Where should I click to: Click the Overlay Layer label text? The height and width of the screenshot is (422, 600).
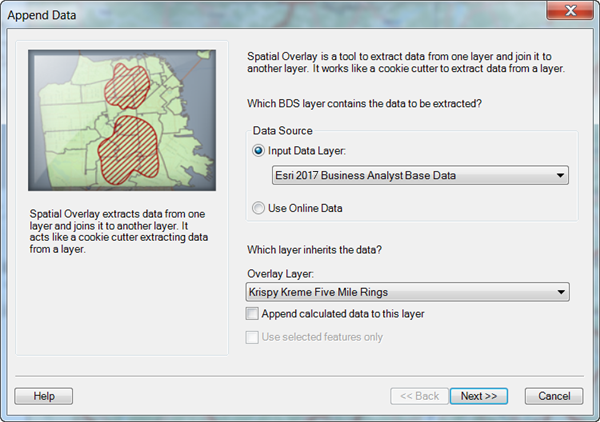279,273
